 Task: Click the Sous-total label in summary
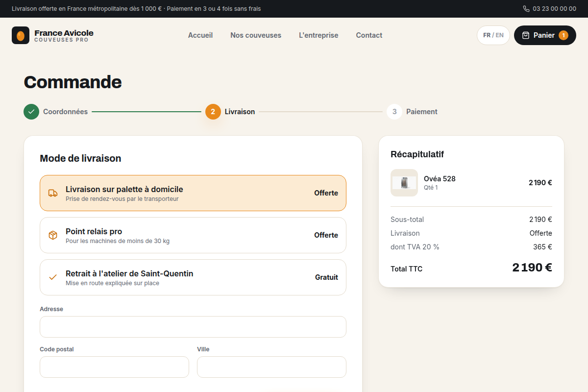coord(407,220)
